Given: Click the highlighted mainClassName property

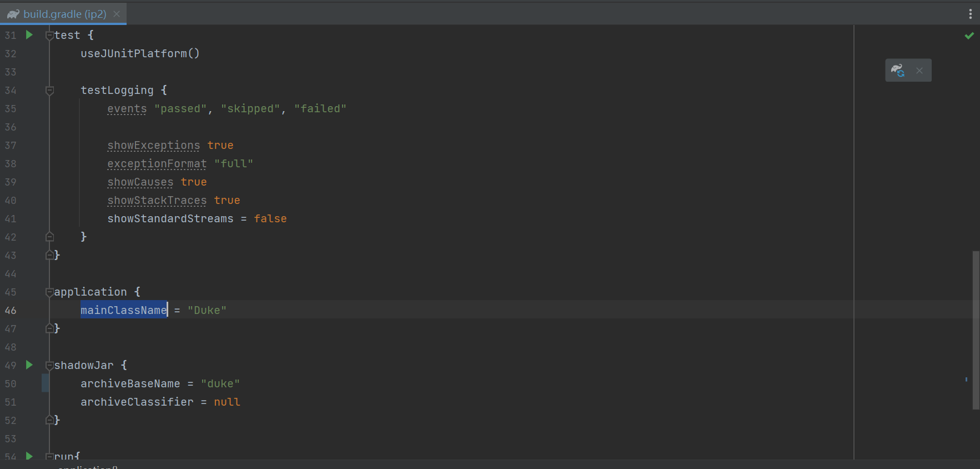Looking at the screenshot, I should pos(123,310).
